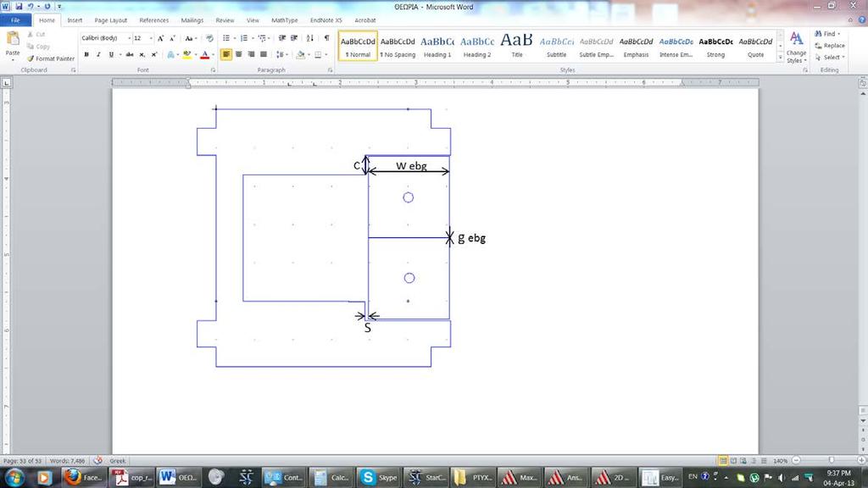Click the Clear Formatting icon
The height and width of the screenshot is (488, 868).
pos(209,37)
